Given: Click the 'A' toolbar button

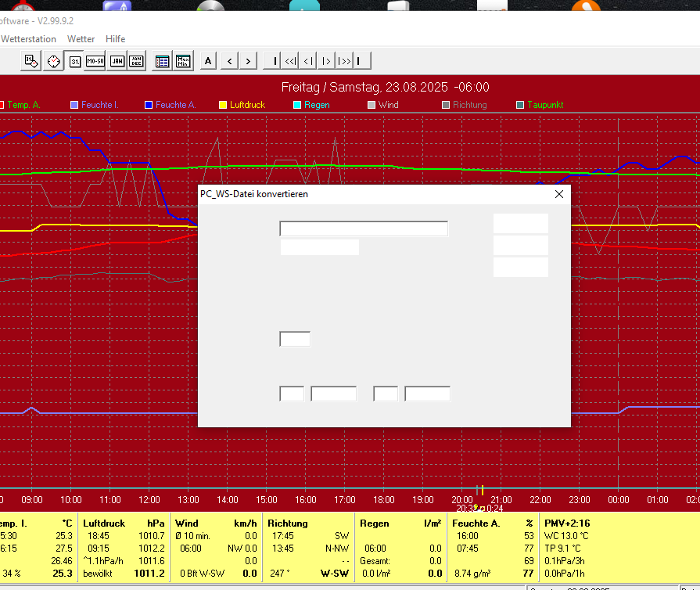Looking at the screenshot, I should (x=208, y=61).
